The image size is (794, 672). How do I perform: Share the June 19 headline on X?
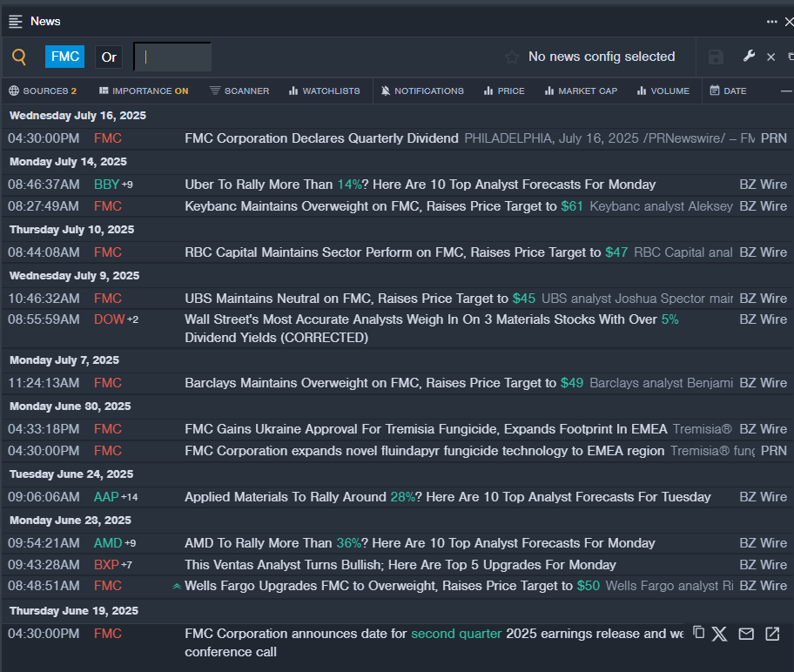pyautogui.click(x=719, y=634)
